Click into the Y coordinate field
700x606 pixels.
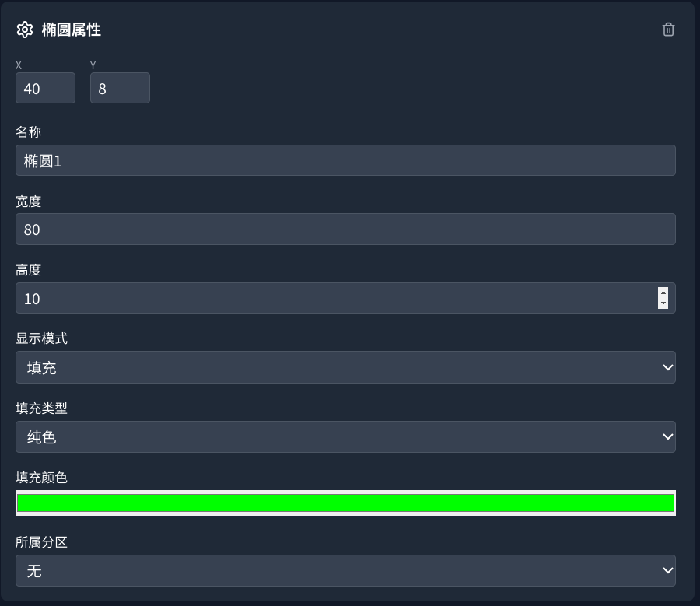pos(120,88)
